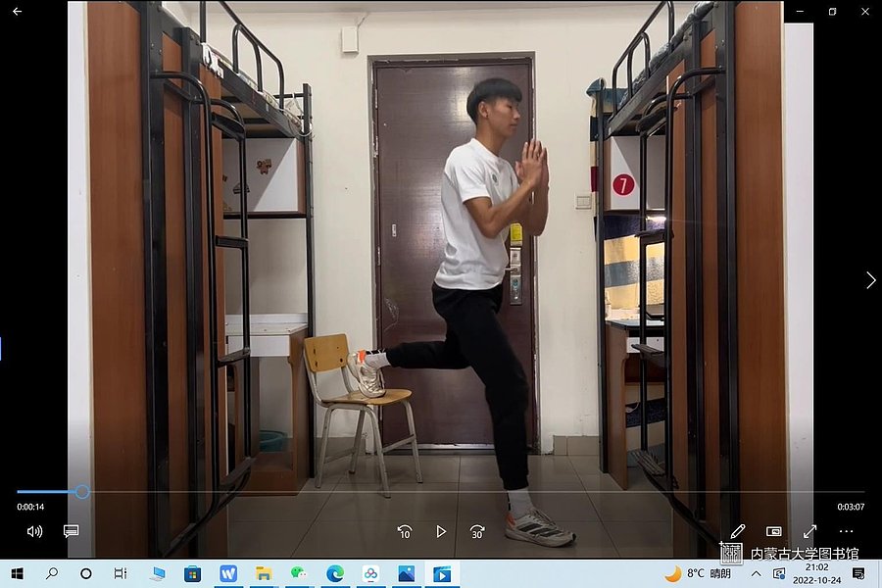Show hidden system tray icons
The height and width of the screenshot is (588, 882).
756,573
